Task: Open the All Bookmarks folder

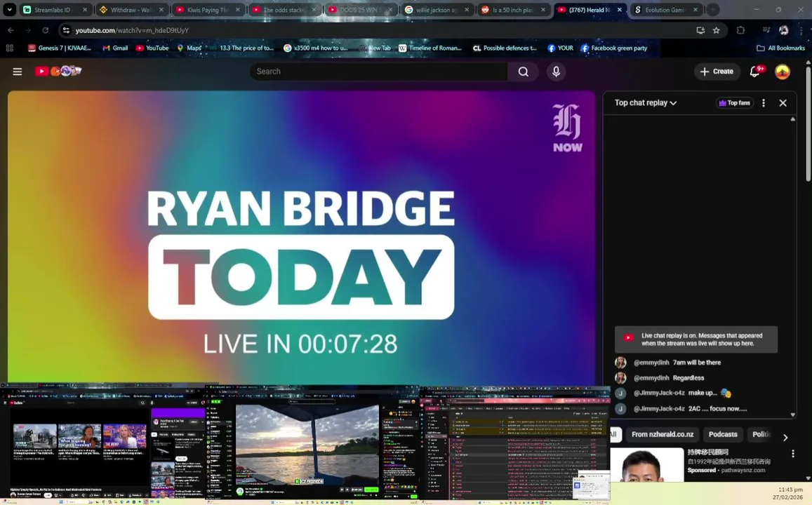Action: (781, 48)
